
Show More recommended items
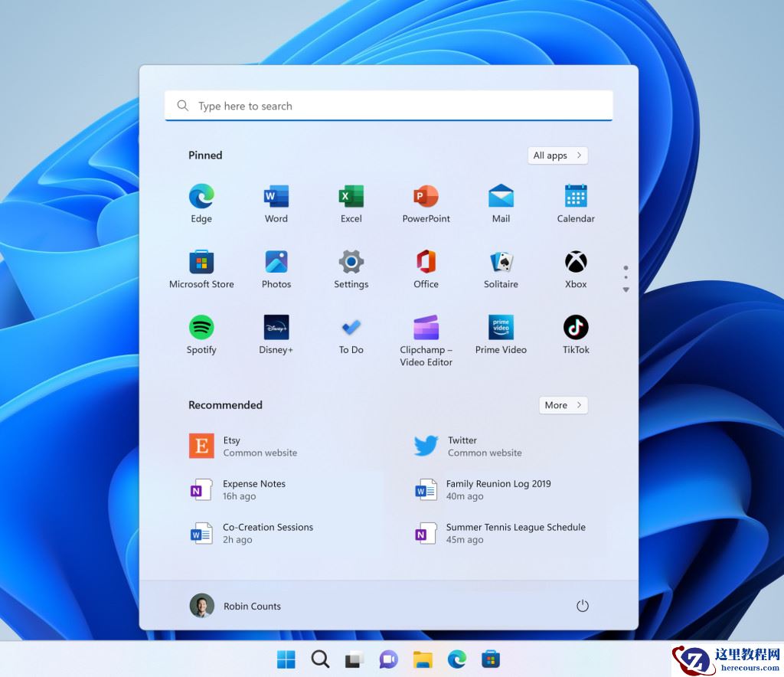click(563, 404)
